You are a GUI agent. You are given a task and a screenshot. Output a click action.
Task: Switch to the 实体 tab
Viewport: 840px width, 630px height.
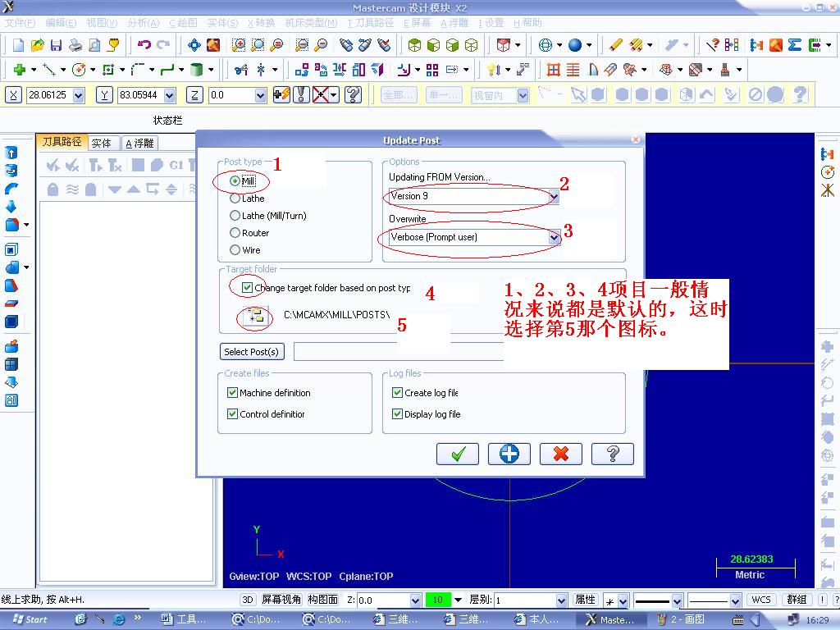[101, 143]
